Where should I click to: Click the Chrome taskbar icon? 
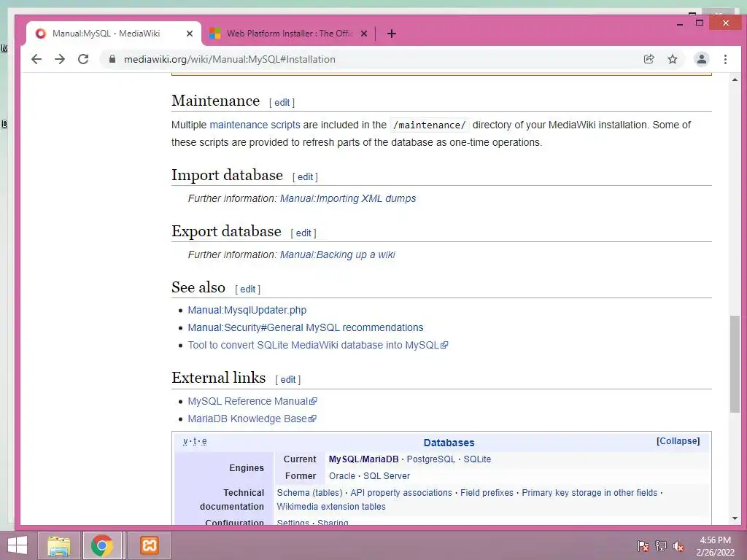[102, 545]
